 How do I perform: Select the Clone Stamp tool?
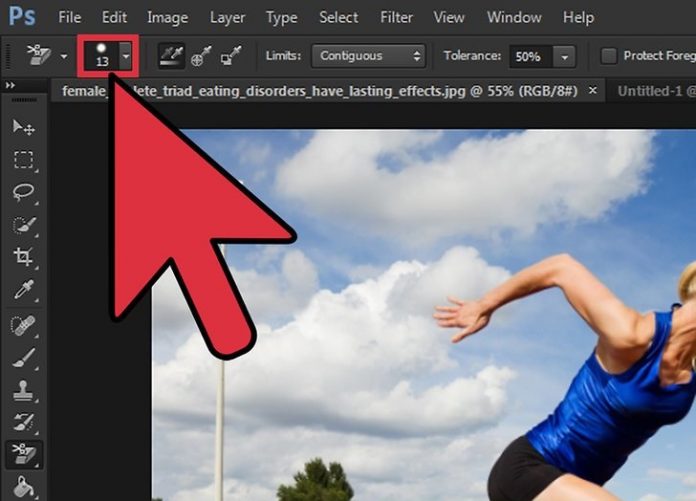[x=23, y=390]
